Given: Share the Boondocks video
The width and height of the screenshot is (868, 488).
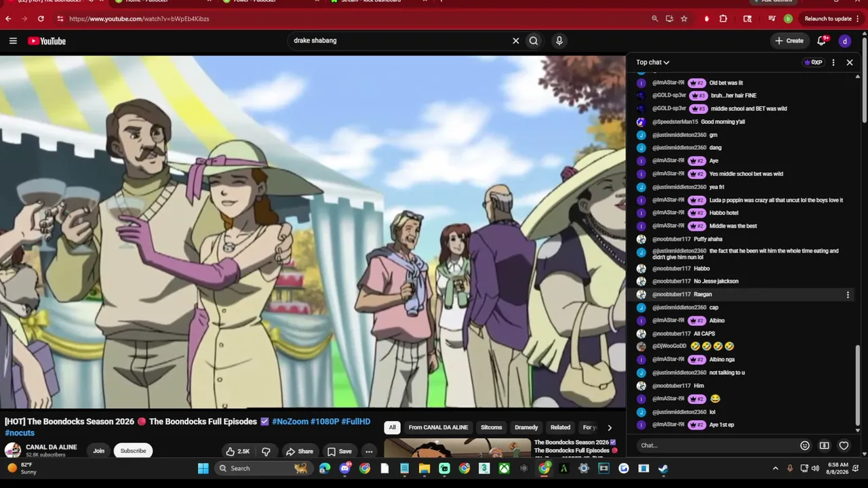Looking at the screenshot, I should point(299,451).
